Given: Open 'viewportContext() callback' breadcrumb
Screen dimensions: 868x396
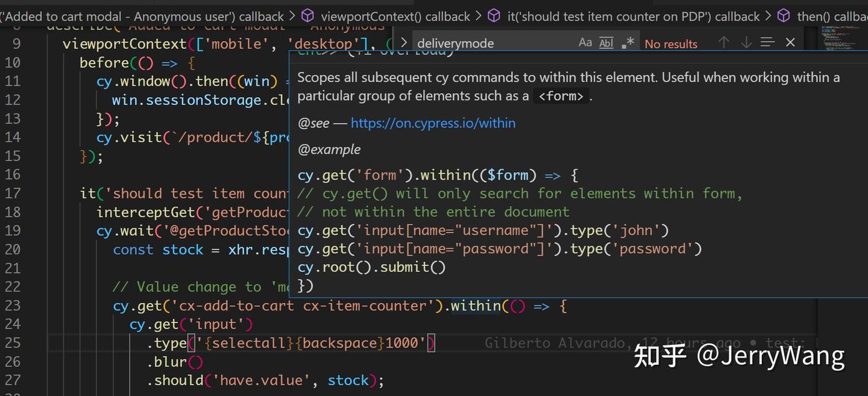Looking at the screenshot, I should click(395, 16).
